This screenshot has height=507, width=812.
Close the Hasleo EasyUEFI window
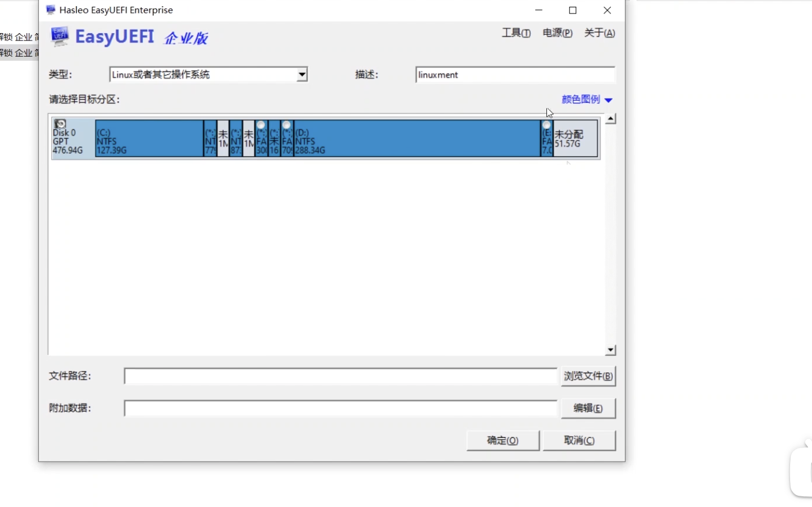coord(607,10)
